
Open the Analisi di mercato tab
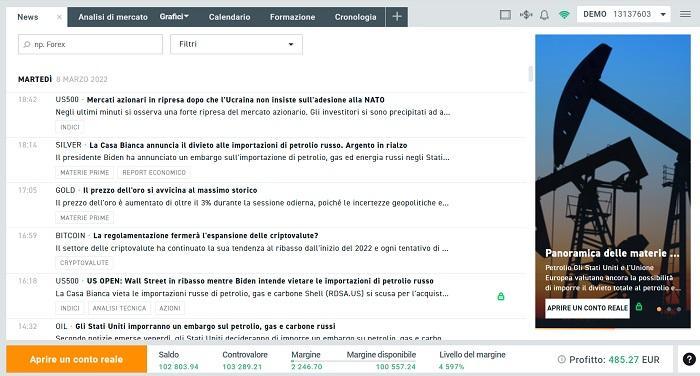tap(113, 17)
